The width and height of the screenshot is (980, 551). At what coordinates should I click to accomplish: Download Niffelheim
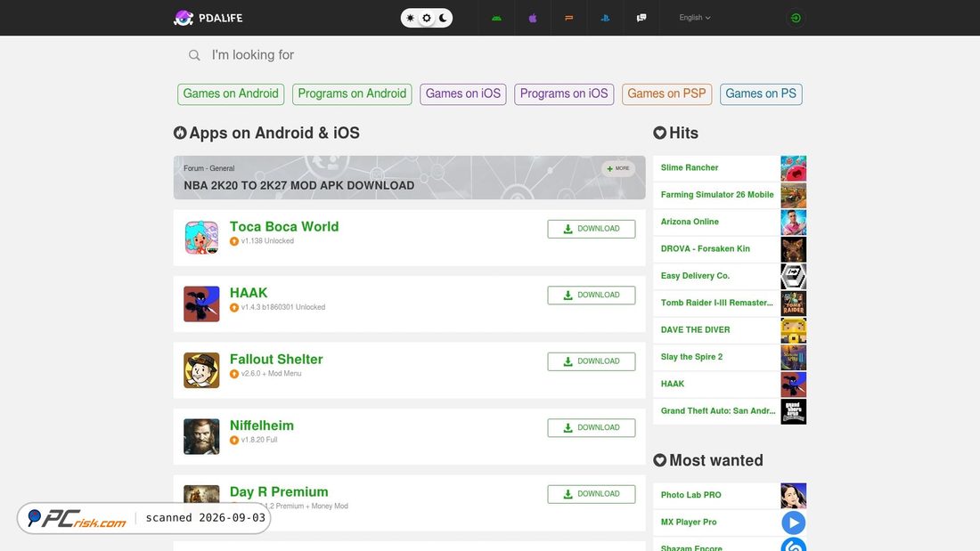[x=592, y=427]
